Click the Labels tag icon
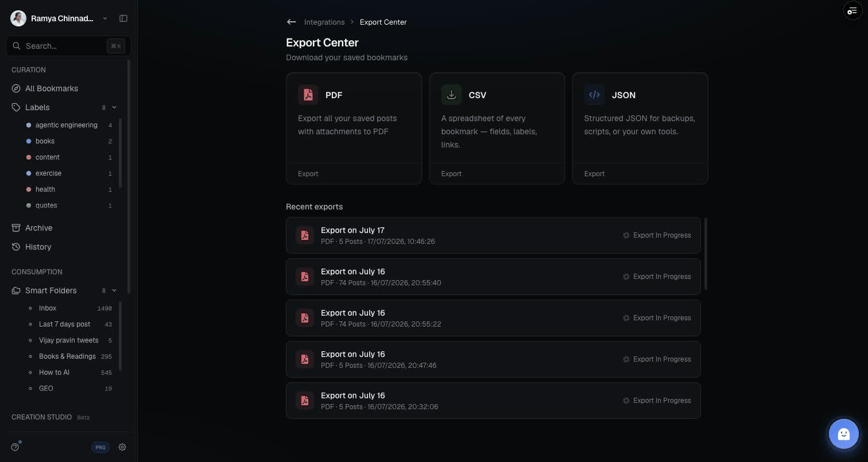This screenshot has height=462, width=868. click(16, 107)
